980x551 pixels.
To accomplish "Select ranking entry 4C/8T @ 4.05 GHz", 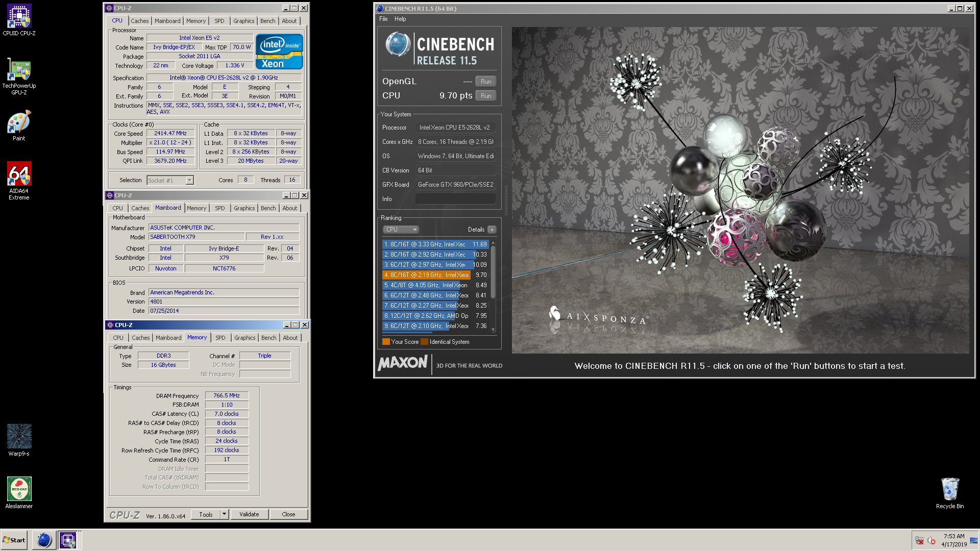I will (435, 285).
